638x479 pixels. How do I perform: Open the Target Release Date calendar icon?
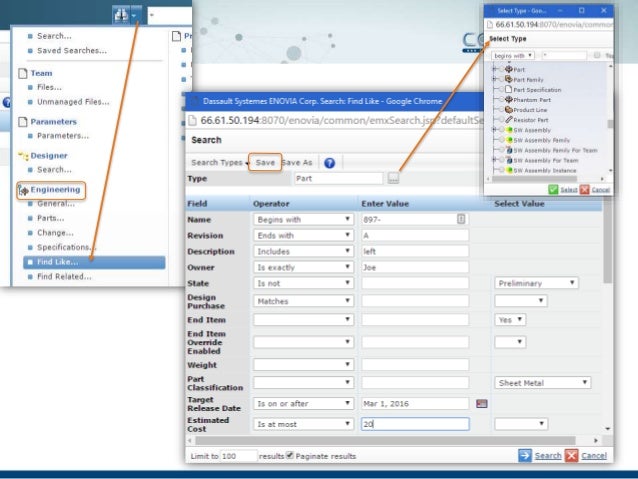point(481,404)
